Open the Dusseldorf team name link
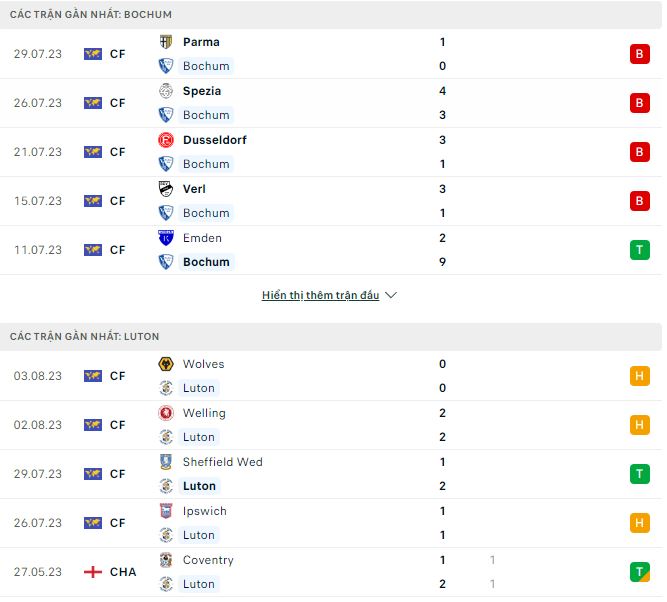This screenshot has height=602, width=667. (x=214, y=140)
